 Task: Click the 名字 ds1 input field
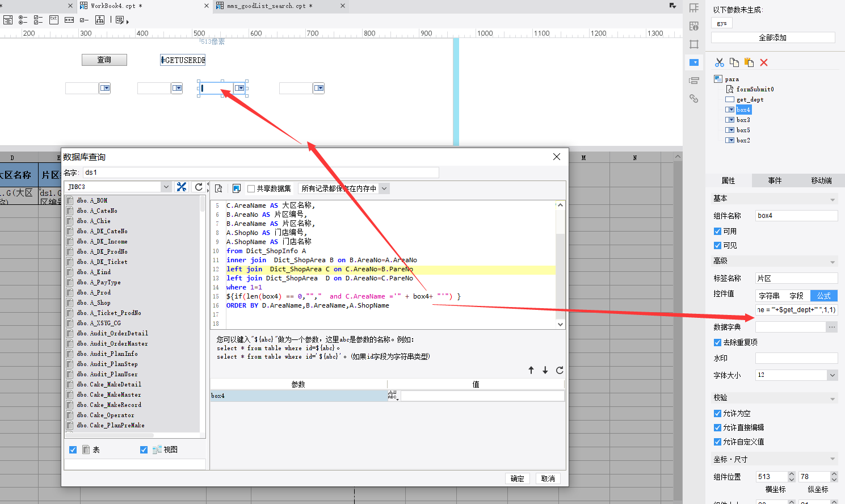(261, 173)
